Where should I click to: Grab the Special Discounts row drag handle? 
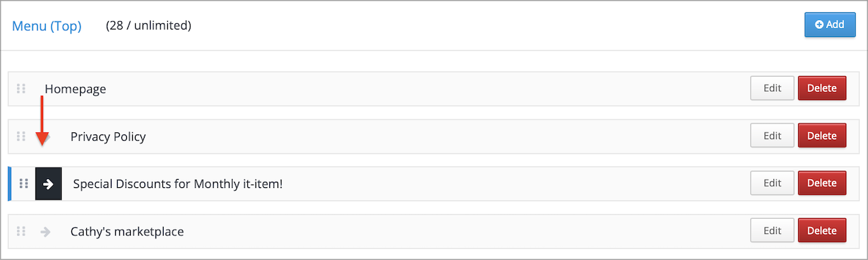point(23,183)
